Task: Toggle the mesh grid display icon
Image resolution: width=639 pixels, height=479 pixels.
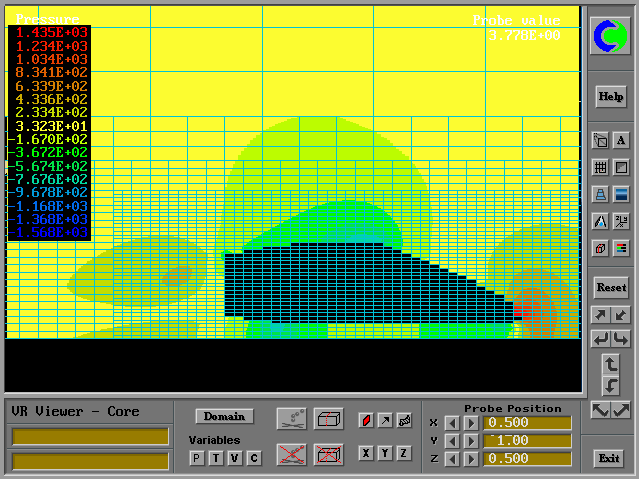Action: [600, 168]
